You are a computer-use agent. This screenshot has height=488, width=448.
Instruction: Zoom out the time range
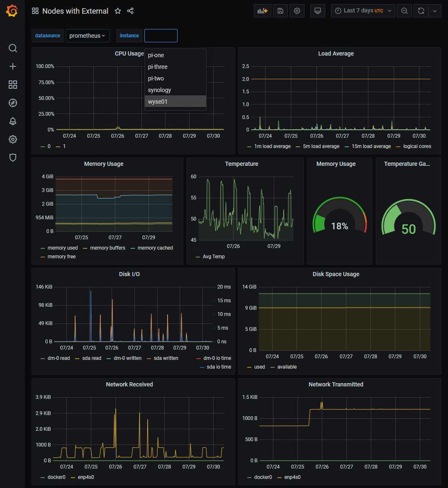[x=404, y=11]
